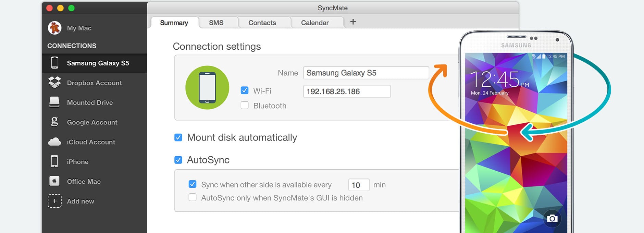Click the Google Account icon
Screen dimensions: 644x233
coord(54,122)
